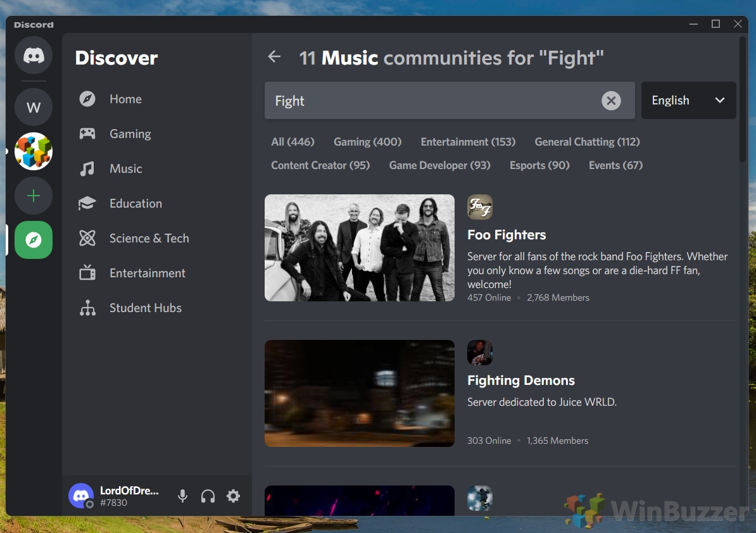756x533 pixels.
Task: Open the Foo Fighters server title
Action: [x=507, y=235]
